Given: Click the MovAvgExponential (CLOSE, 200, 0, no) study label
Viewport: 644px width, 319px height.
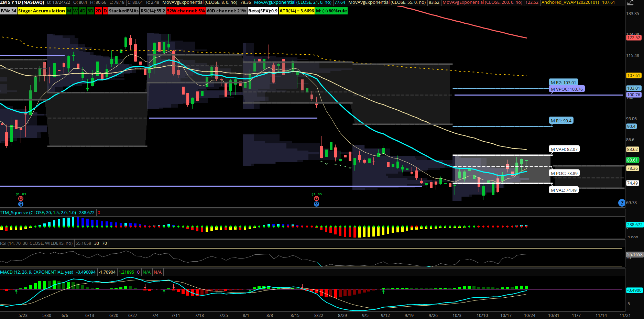Looking at the screenshot, I should coord(482,2).
